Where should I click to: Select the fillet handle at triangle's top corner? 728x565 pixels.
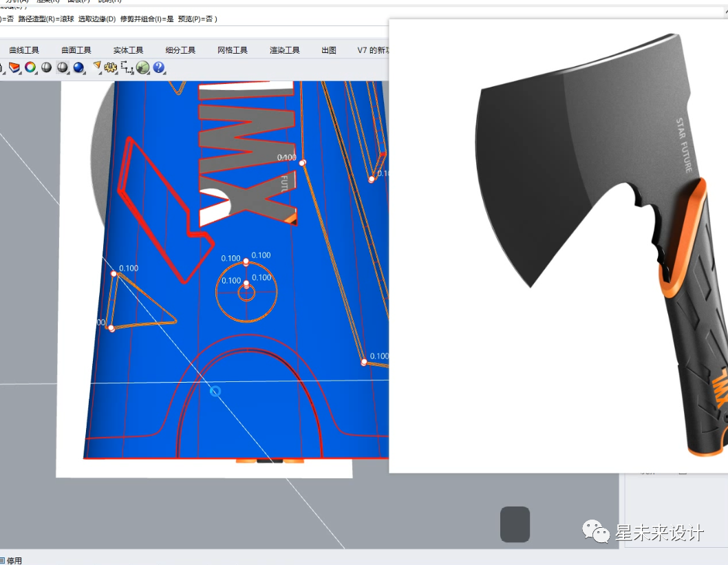click(x=114, y=274)
